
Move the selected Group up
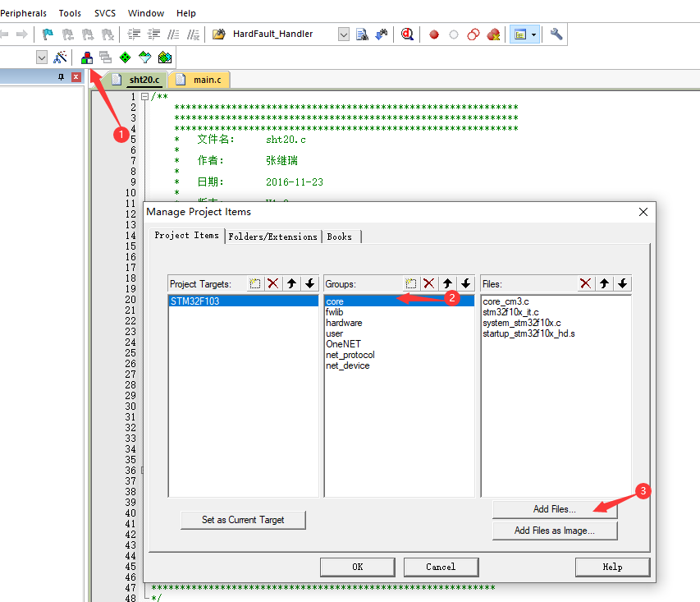447,283
